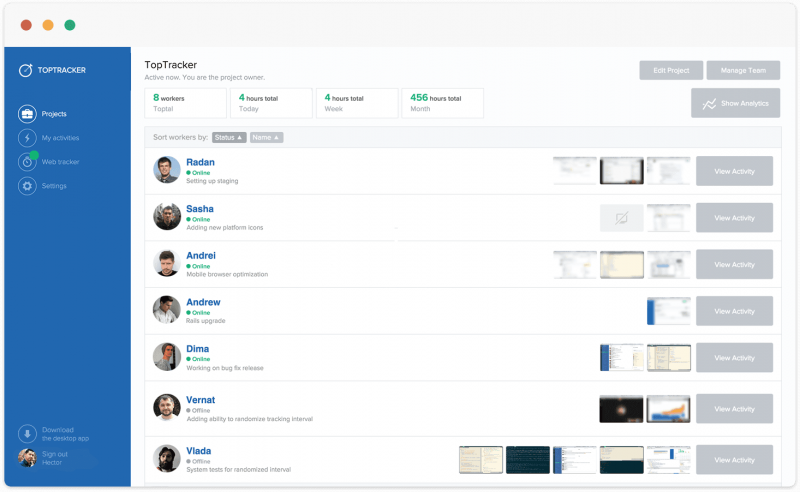Open Vernat's name link
Viewport: 800px width, 492px height.
coord(201,400)
